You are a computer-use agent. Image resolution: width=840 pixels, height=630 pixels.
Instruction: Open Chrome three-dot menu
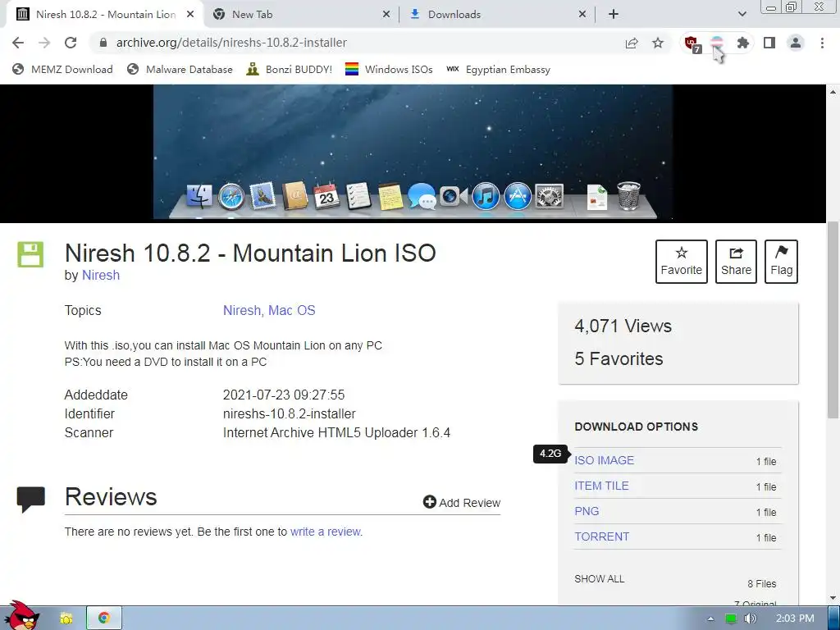point(822,43)
